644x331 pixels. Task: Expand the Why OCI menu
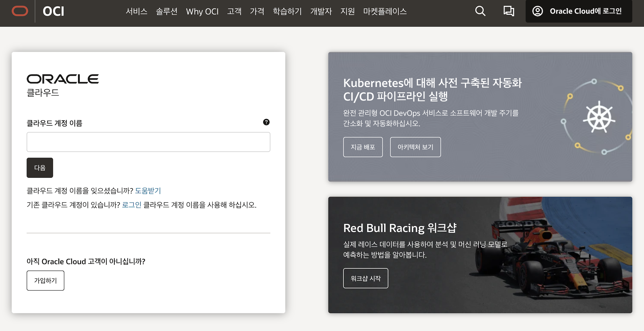click(x=202, y=11)
